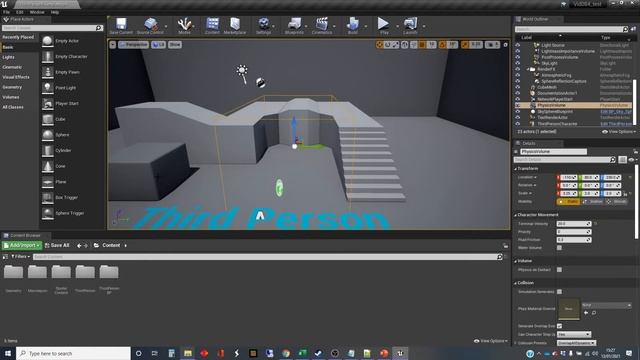Viewport: 640px width, 360px height.
Task: Click the Add/Import button
Action: [22, 245]
